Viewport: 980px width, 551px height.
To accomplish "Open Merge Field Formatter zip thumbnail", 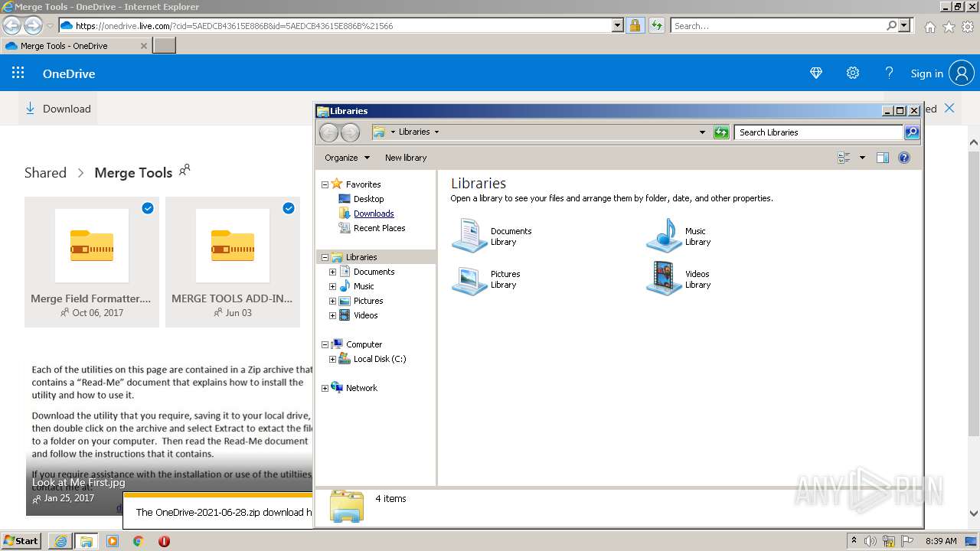I will 92,246.
